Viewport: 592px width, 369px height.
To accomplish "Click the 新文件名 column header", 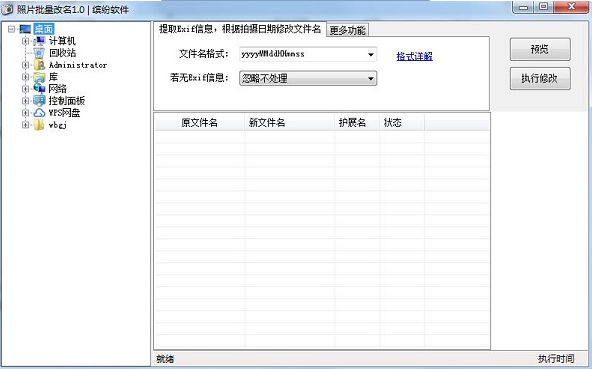I will (x=290, y=123).
